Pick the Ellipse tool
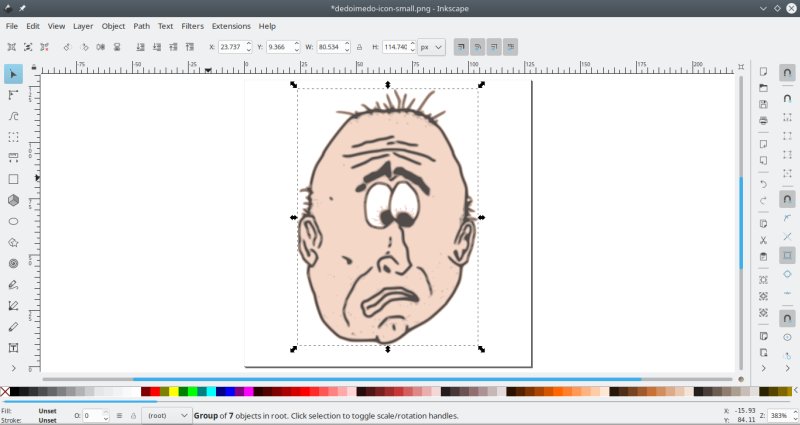The image size is (800, 425). tap(13, 221)
